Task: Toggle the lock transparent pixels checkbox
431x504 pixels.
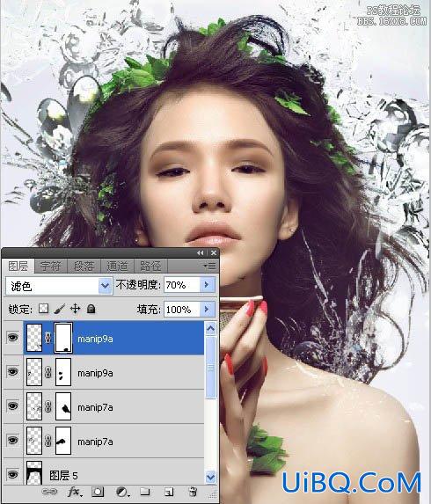Action: click(43, 309)
